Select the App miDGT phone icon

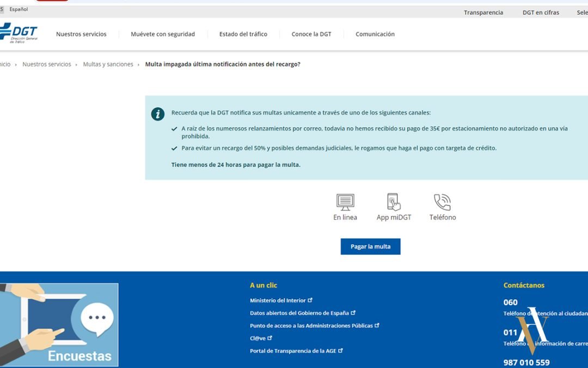click(394, 202)
